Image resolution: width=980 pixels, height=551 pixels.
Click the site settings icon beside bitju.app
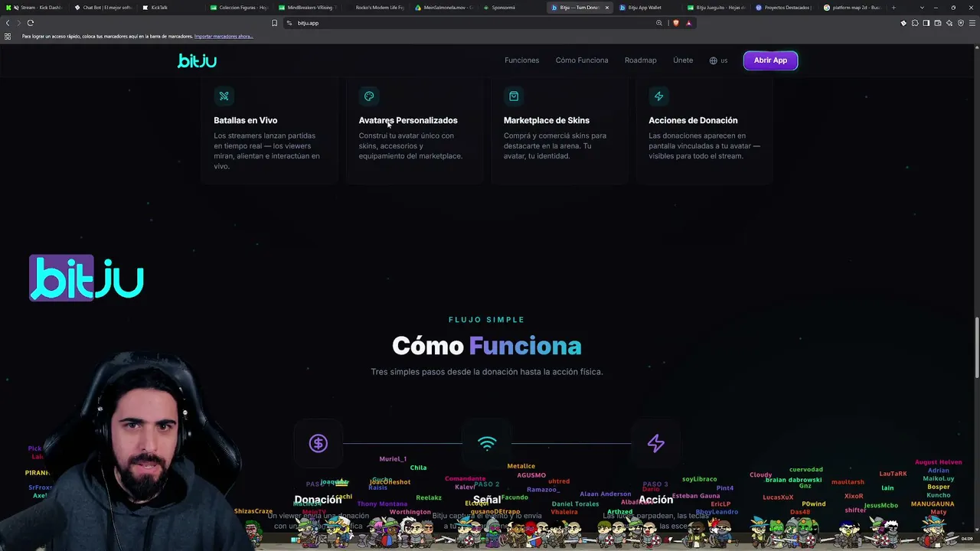[289, 23]
